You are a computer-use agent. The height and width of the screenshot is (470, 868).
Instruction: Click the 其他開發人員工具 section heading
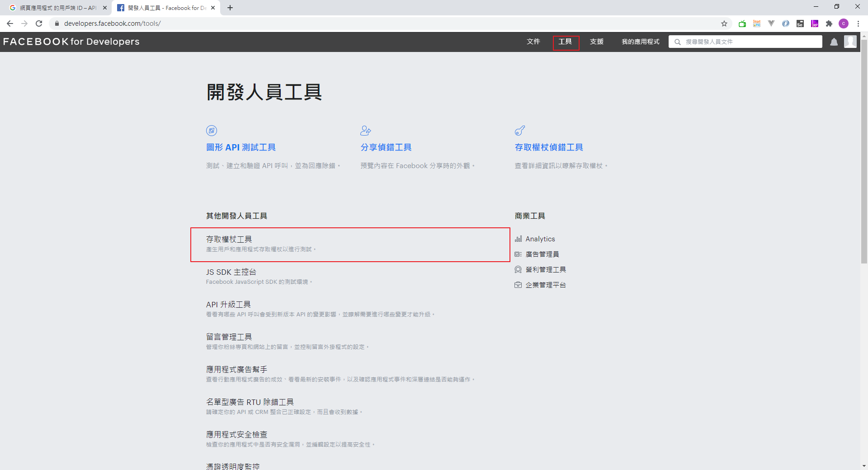236,216
